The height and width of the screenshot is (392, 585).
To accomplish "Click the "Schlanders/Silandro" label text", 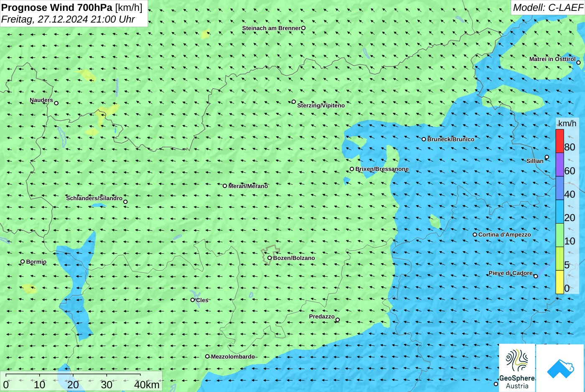I will click(94, 198).
